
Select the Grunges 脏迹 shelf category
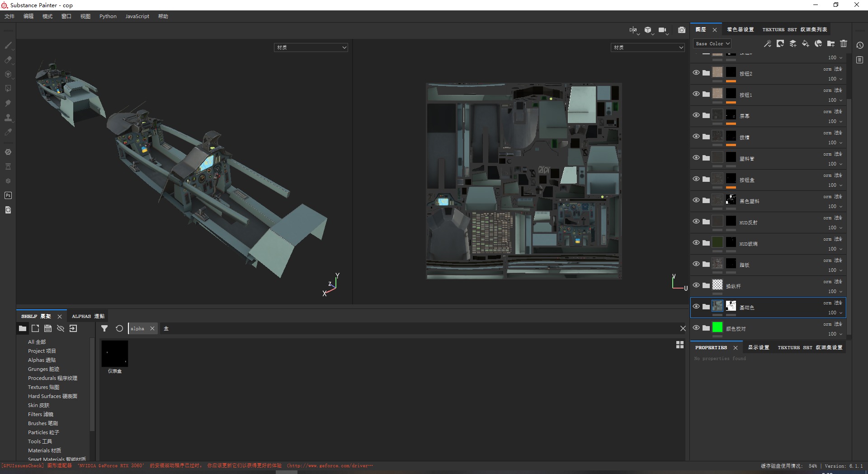43,369
